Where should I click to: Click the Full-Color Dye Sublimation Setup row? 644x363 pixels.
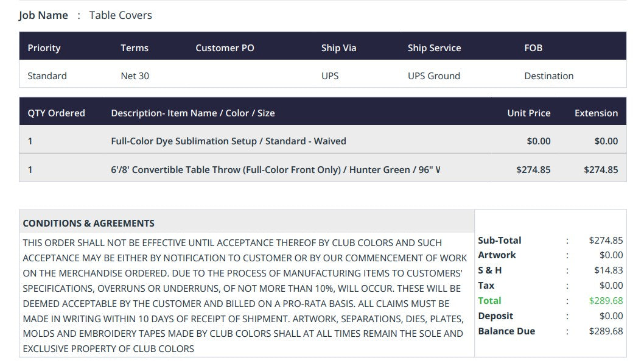pos(323,141)
